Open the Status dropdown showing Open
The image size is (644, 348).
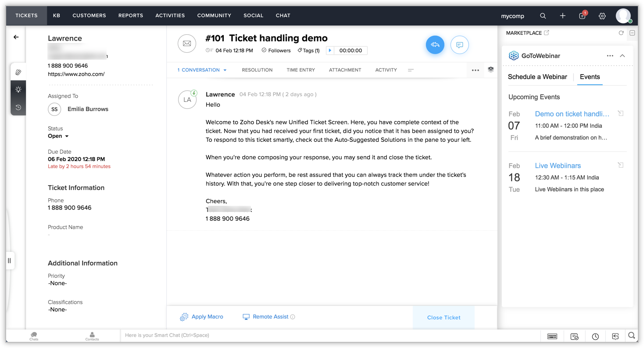(x=58, y=136)
